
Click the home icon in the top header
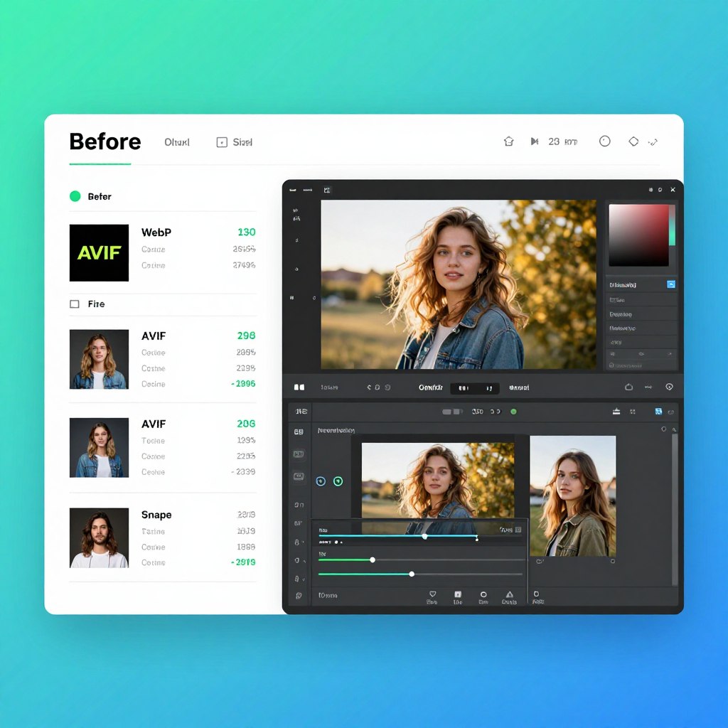tap(508, 141)
